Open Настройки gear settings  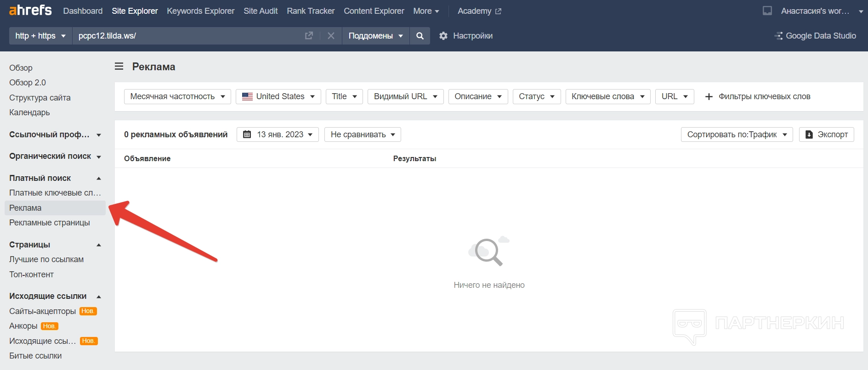pos(466,36)
